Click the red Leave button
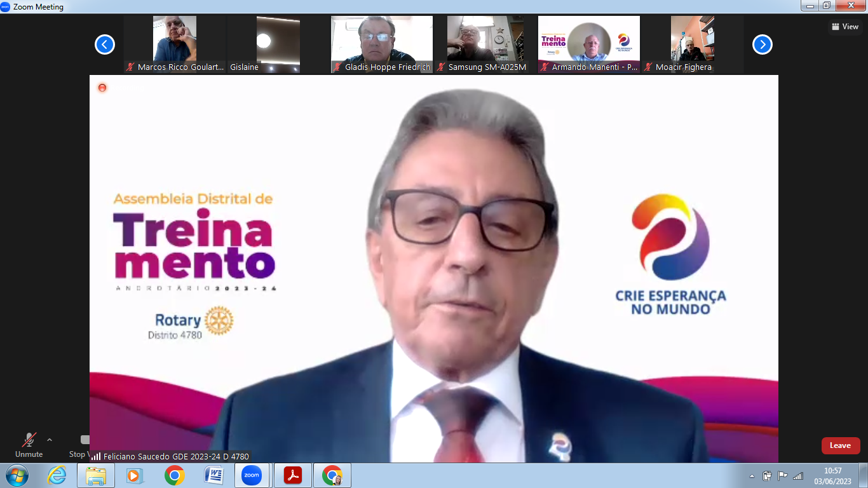Image resolution: width=868 pixels, height=488 pixels. (x=840, y=445)
